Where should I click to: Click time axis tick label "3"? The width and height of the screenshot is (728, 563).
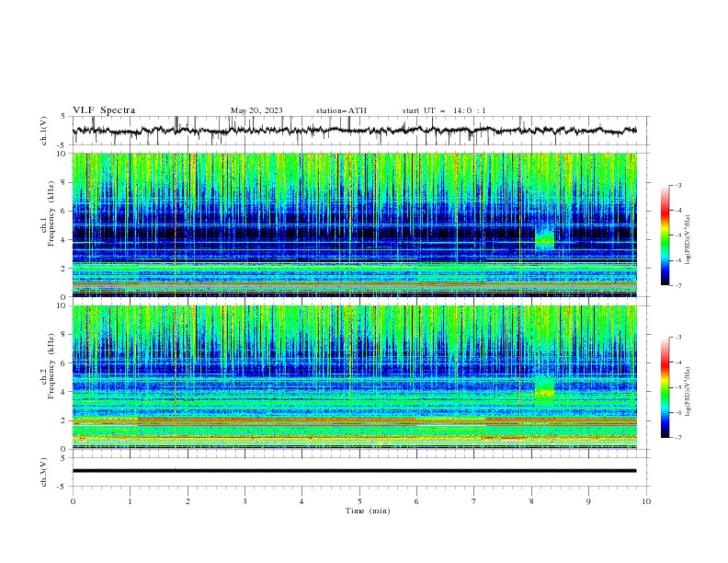pos(245,501)
